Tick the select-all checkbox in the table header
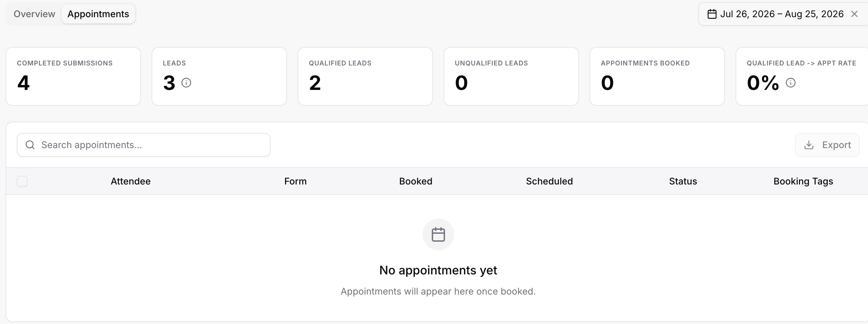Viewport: 868px width, 324px height. [x=22, y=181]
